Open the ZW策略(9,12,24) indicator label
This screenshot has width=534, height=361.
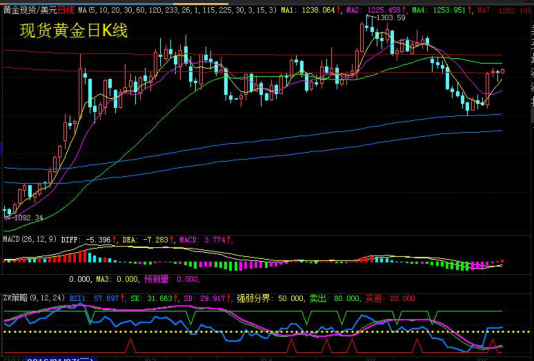tap(34, 298)
